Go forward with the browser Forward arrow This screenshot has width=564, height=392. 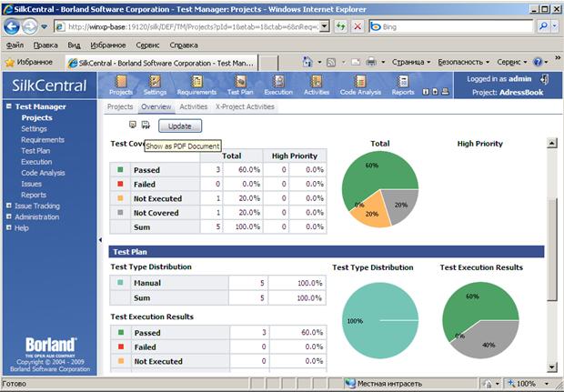coord(30,26)
